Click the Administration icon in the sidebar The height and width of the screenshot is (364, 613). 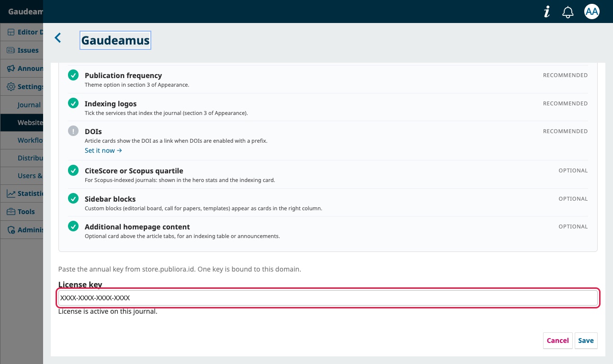[11, 230]
